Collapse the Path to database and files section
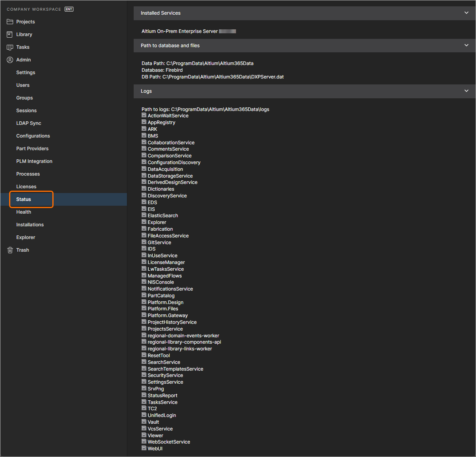Screen dimensions: 476x457 click(466, 45)
